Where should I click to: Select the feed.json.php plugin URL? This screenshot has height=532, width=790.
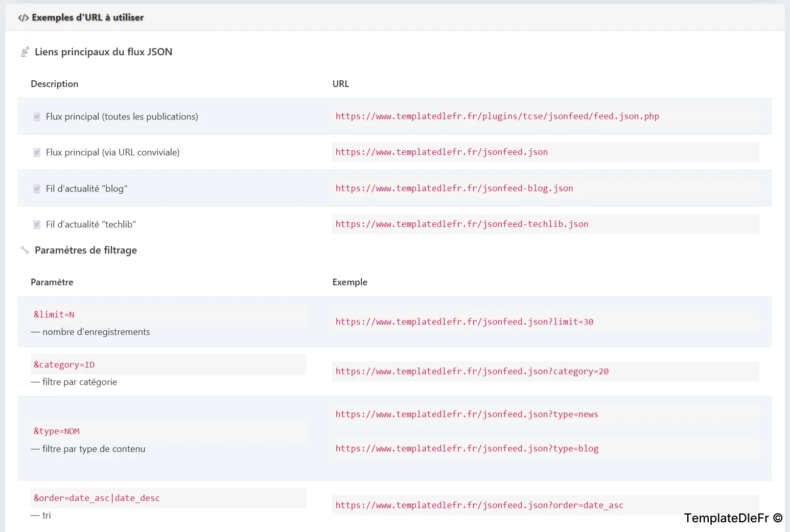point(497,116)
